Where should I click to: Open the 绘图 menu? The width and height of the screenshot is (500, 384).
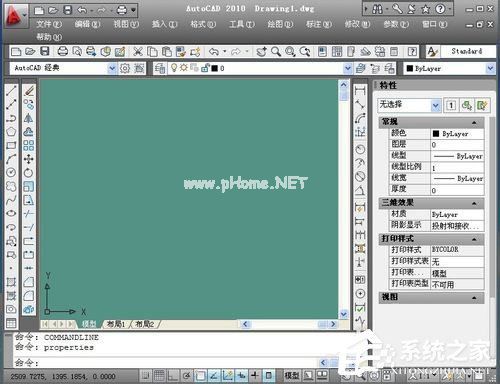(x=280, y=24)
